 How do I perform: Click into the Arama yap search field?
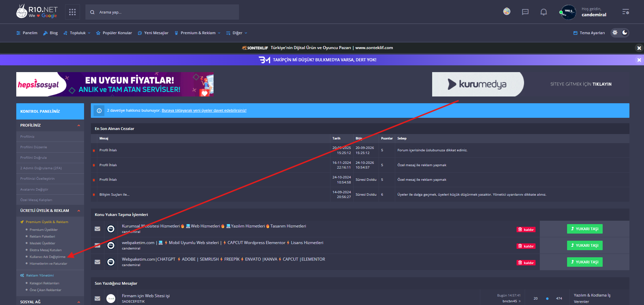click(x=162, y=12)
